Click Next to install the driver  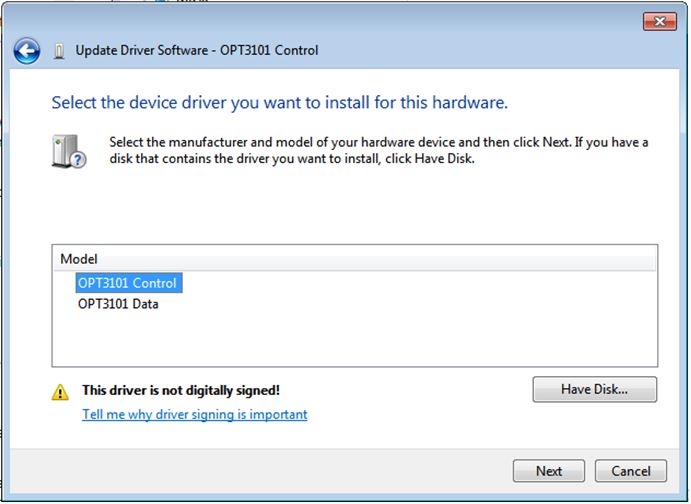(x=548, y=471)
